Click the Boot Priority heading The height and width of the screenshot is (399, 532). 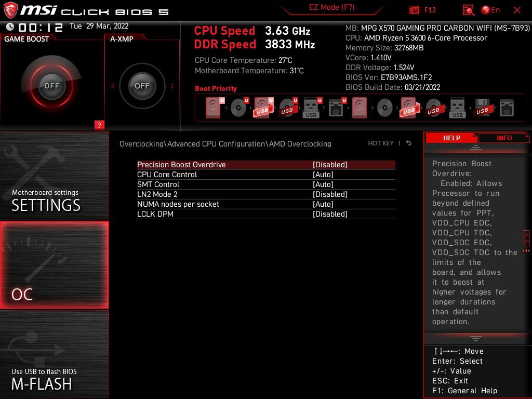tap(216, 88)
